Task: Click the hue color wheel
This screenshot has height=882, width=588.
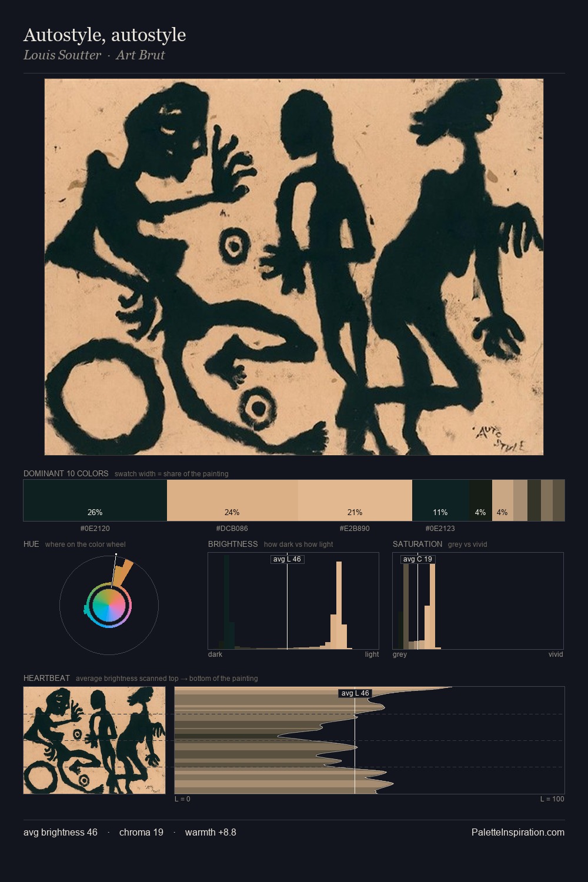Action: pos(109,605)
